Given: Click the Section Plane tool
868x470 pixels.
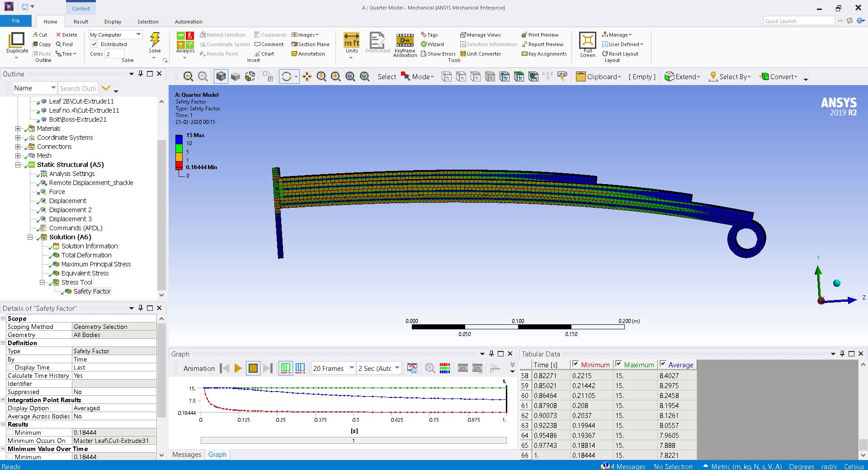Looking at the screenshot, I should [310, 44].
